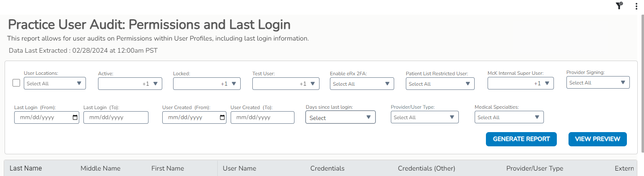Click the Generate Report button
The image size is (644, 176).
(x=521, y=139)
